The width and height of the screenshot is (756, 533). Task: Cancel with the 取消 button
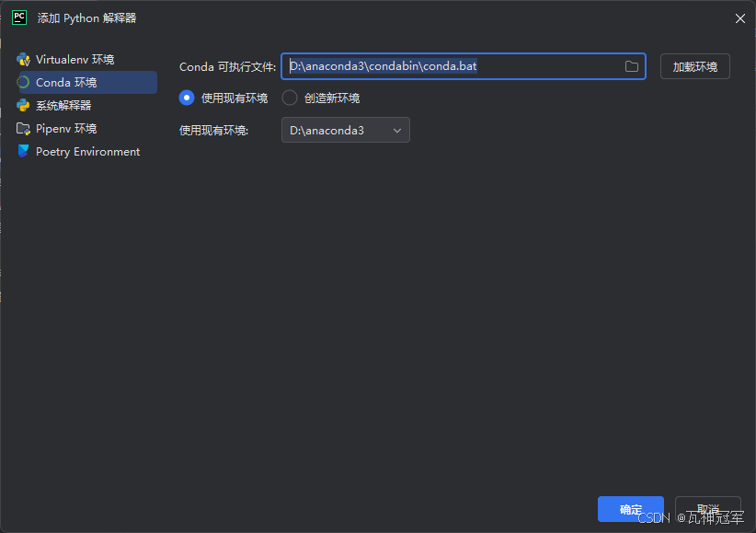(708, 509)
